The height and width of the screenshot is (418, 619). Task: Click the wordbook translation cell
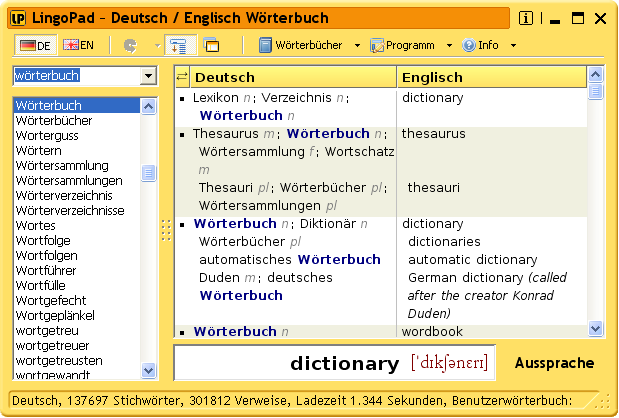tap(432, 331)
